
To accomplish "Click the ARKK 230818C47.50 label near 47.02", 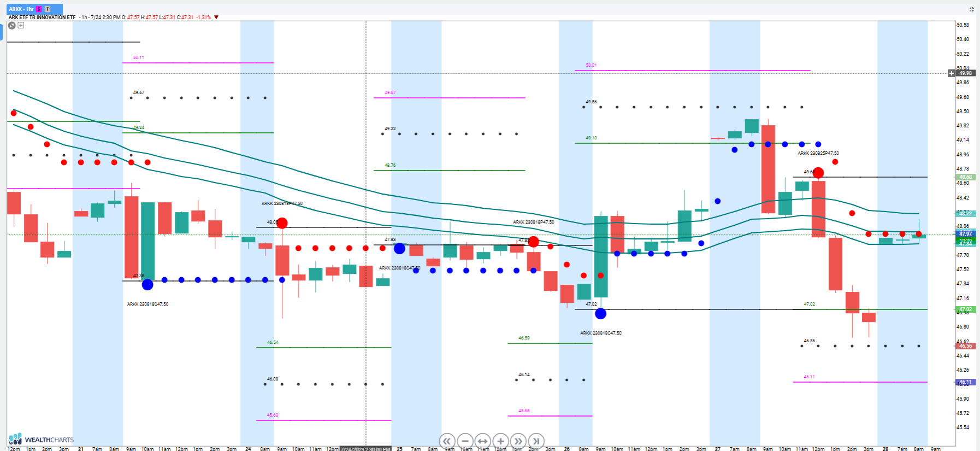I will point(601,333).
